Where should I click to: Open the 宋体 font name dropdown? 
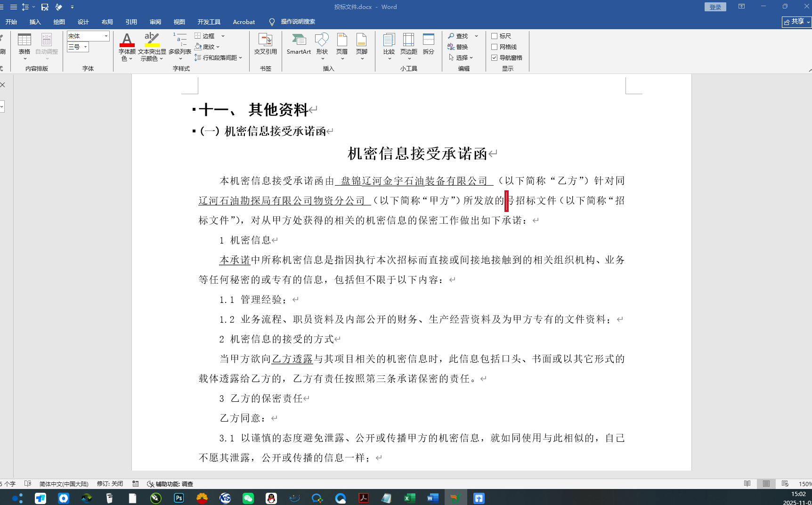pyautogui.click(x=106, y=36)
